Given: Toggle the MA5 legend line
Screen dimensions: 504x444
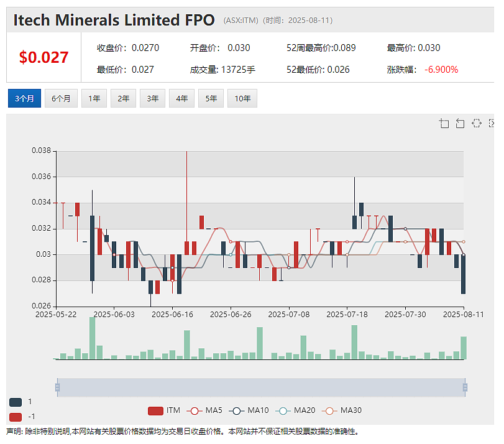Looking at the screenshot, I should pos(195,411).
